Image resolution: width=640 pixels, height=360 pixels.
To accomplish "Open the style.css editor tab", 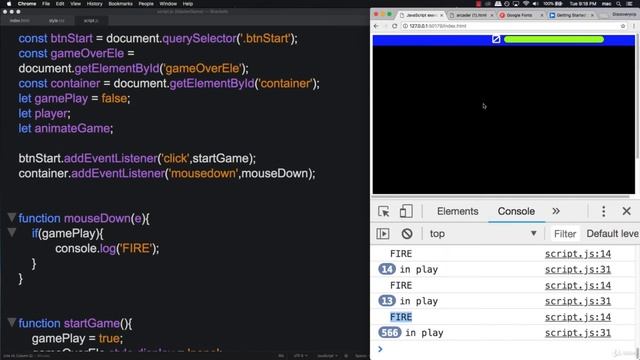I will [56, 20].
